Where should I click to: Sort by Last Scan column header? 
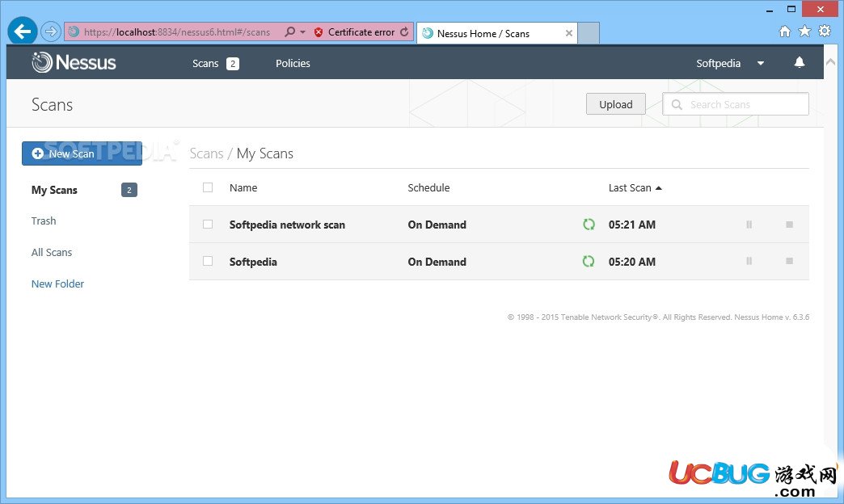tap(635, 187)
